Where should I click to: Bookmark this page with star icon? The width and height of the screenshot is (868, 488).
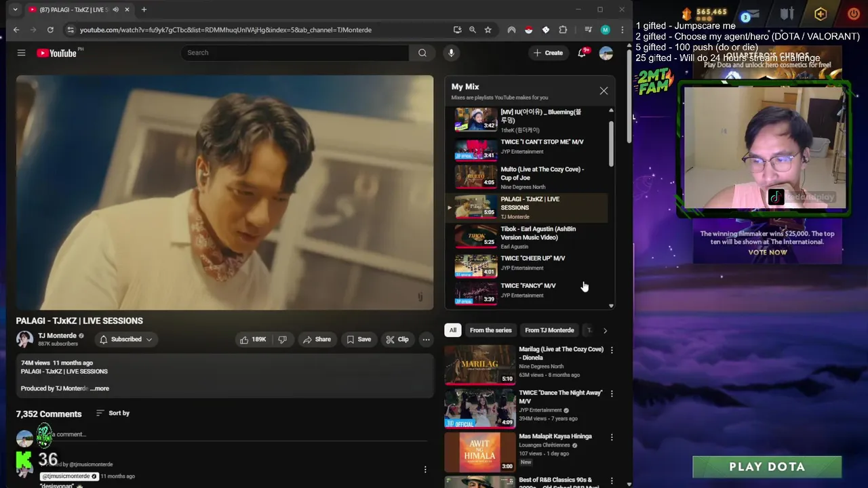coord(488,30)
